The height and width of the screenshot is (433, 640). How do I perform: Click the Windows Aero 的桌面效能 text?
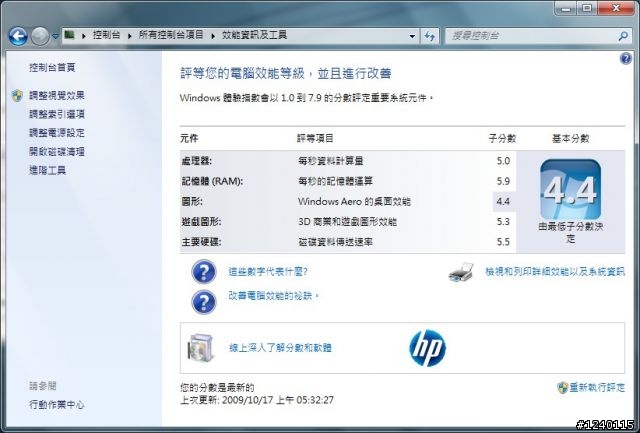click(354, 202)
